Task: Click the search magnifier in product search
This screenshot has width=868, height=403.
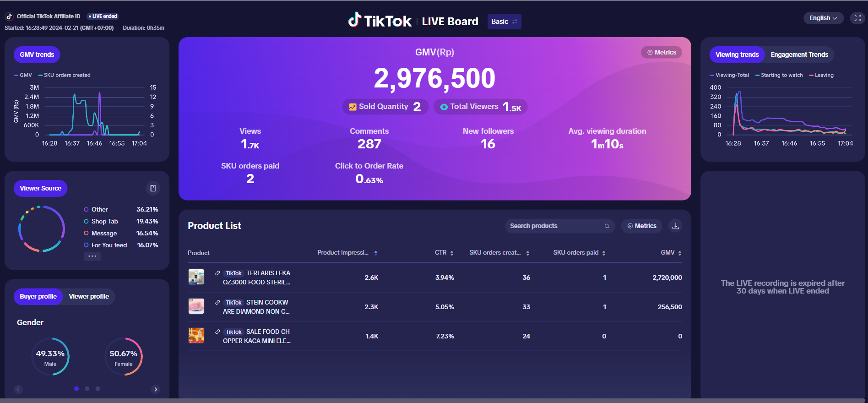Action: [x=607, y=226]
